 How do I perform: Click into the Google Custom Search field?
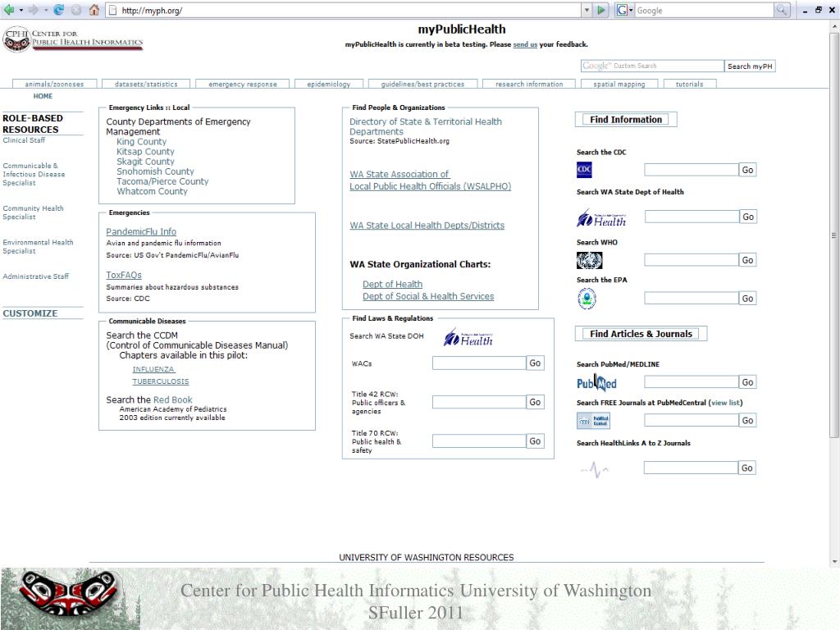click(x=652, y=66)
